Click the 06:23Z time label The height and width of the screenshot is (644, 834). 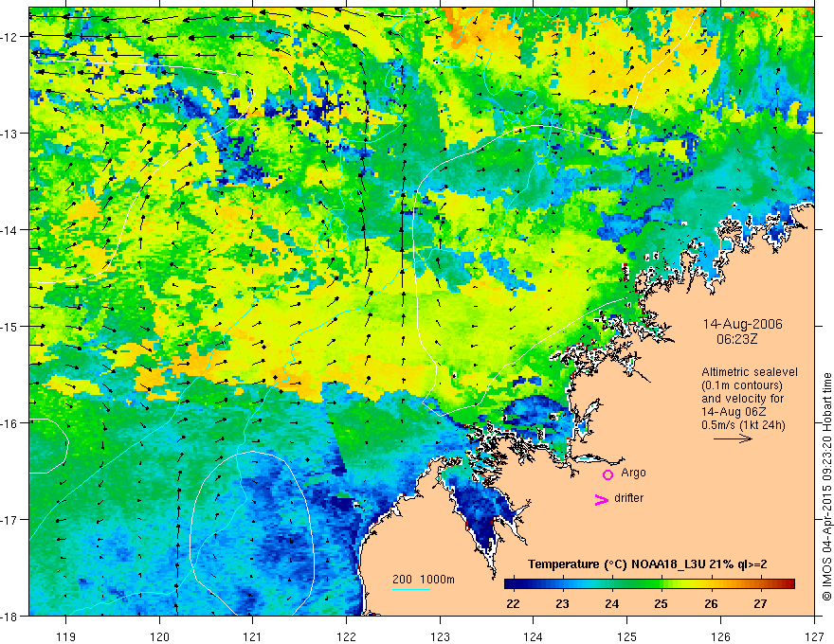click(x=736, y=338)
